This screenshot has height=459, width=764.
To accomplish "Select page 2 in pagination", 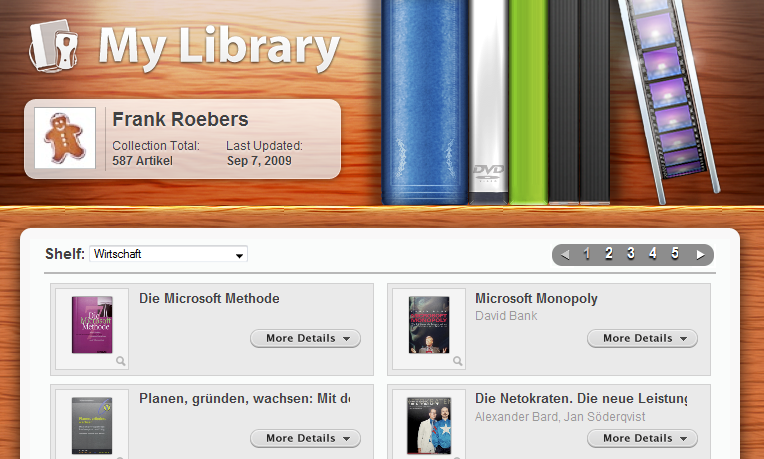I will click(609, 253).
